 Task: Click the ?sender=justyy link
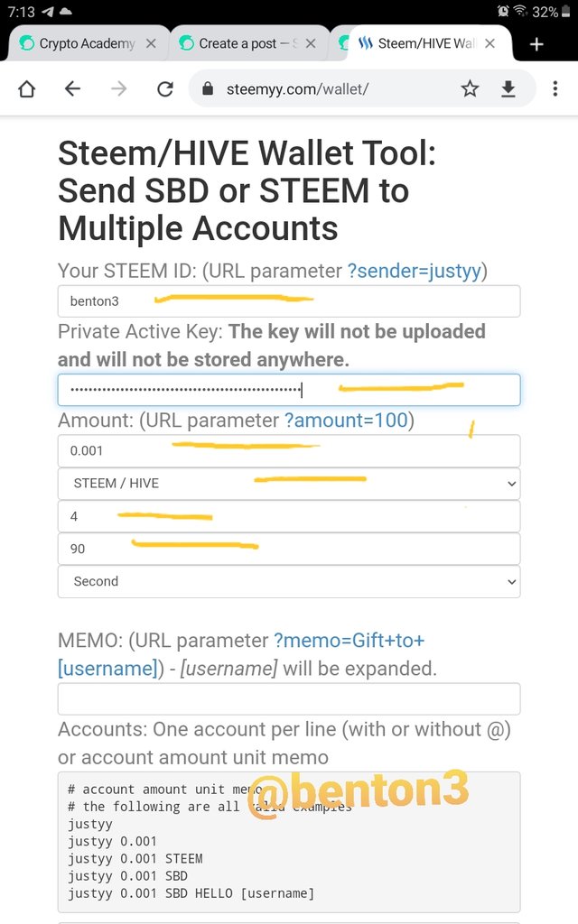[x=415, y=271]
